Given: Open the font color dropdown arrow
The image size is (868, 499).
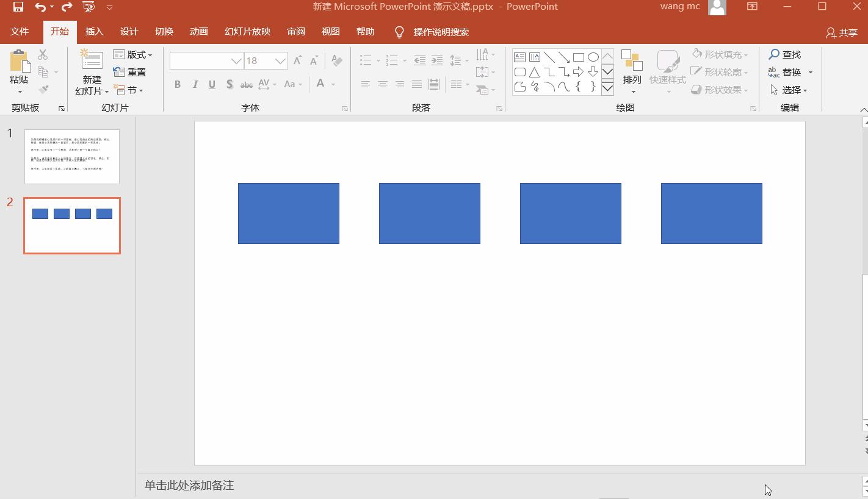Looking at the screenshot, I should [x=333, y=84].
